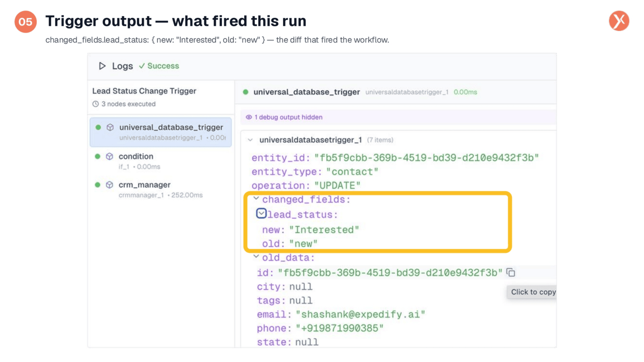Click the green dot in the universal_database_trigger header

coord(246,92)
